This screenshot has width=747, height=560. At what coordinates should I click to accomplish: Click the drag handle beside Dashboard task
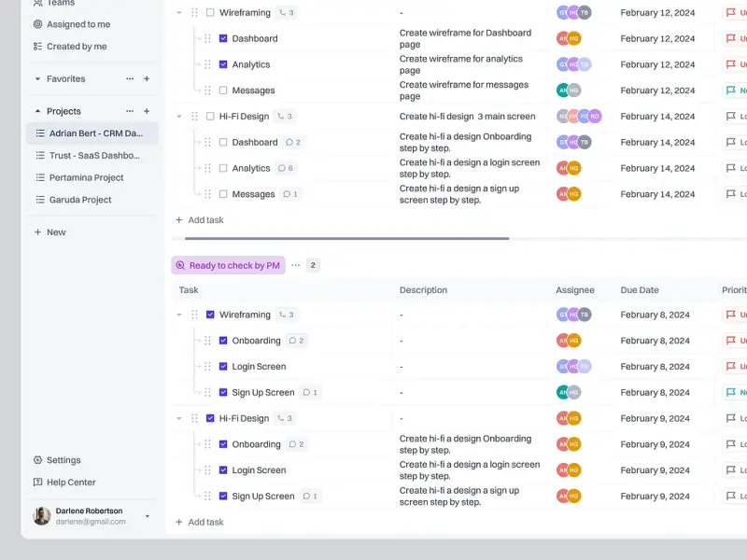click(205, 38)
